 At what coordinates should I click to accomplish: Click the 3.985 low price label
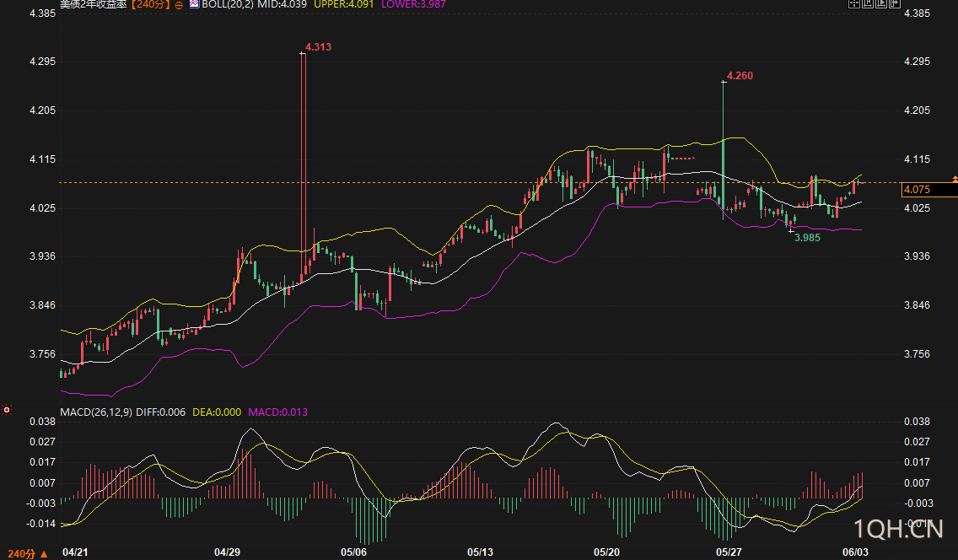coord(807,238)
